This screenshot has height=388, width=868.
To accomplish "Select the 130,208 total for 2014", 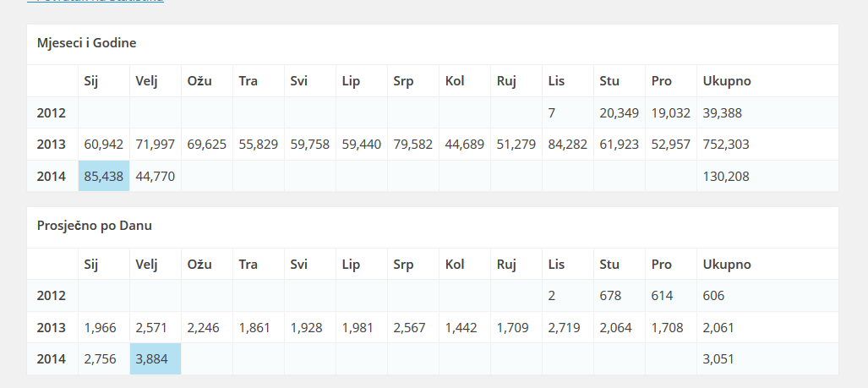I will [726, 177].
